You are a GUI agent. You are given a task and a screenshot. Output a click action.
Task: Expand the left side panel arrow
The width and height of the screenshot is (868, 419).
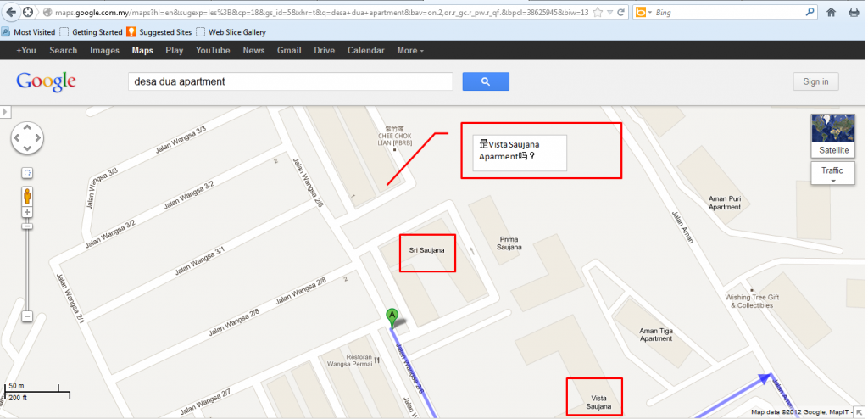point(5,112)
